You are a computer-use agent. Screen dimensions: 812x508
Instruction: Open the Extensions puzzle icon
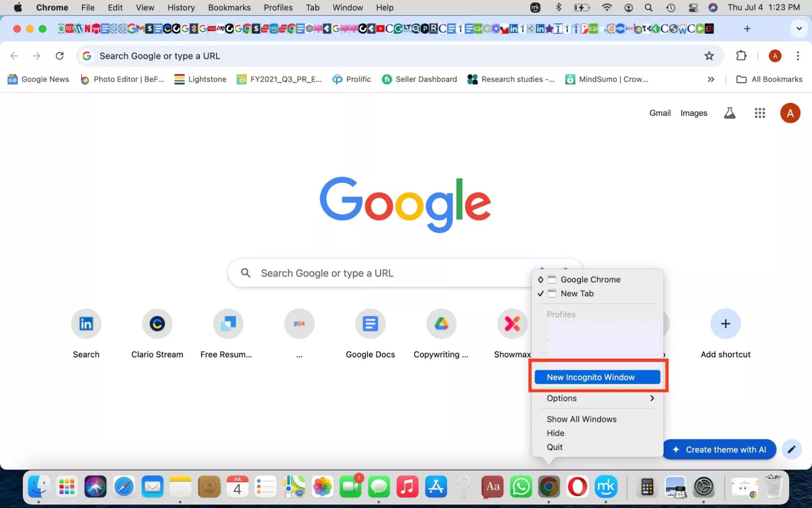coord(741,56)
